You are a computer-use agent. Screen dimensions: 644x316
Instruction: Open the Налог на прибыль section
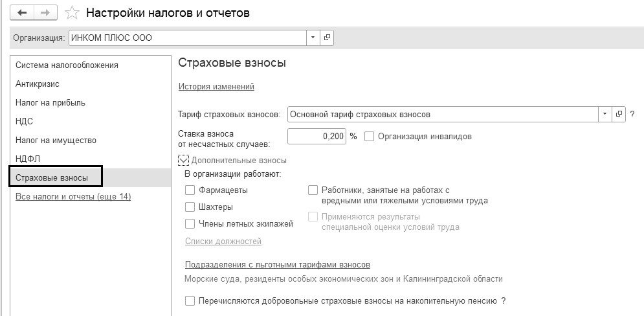(x=50, y=102)
